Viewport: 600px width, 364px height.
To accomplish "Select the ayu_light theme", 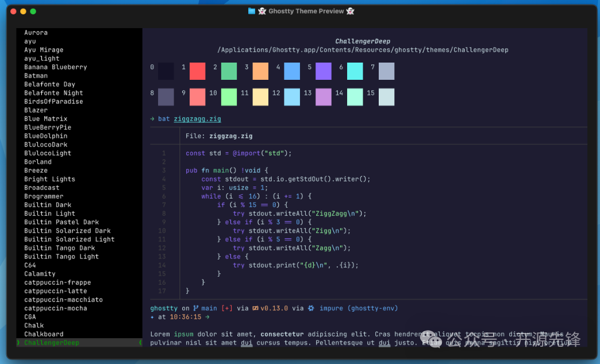I will point(42,59).
